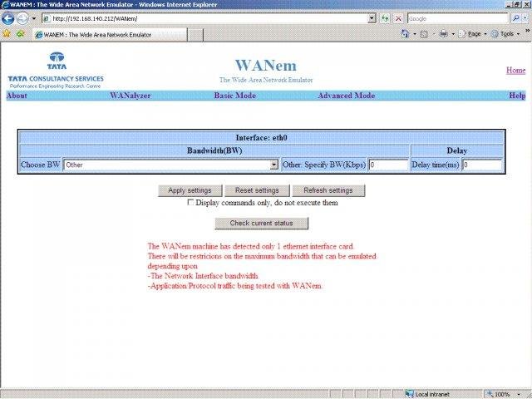
Task: Expand the Home icon dropdown arrow
Action: 415,34
